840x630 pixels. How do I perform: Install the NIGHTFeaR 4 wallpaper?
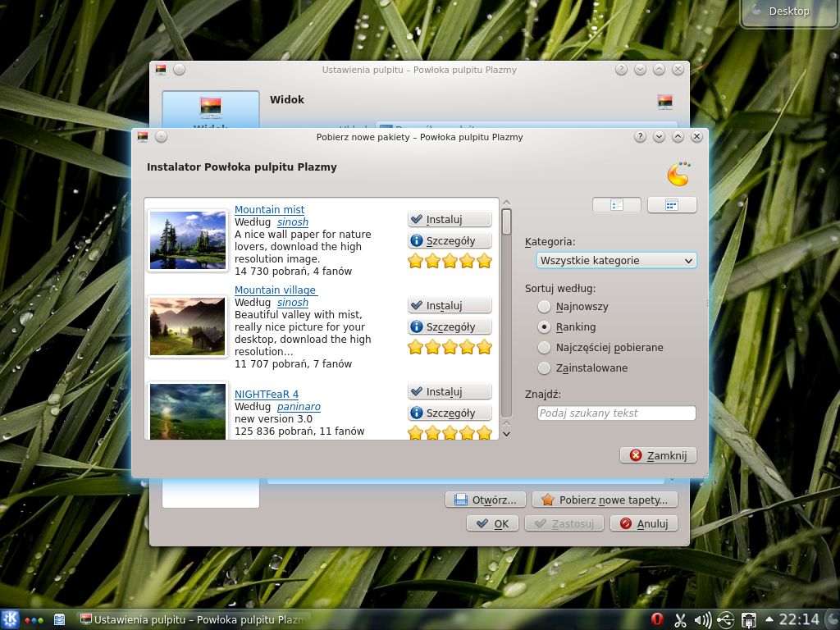click(450, 391)
